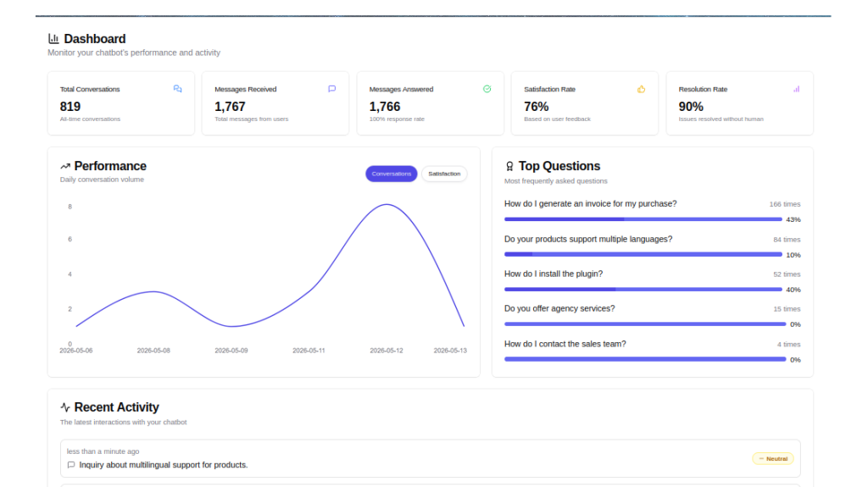Click the chart peak near 2026-05-12
Image resolution: width=868 pixels, height=487 pixels.
point(387,205)
